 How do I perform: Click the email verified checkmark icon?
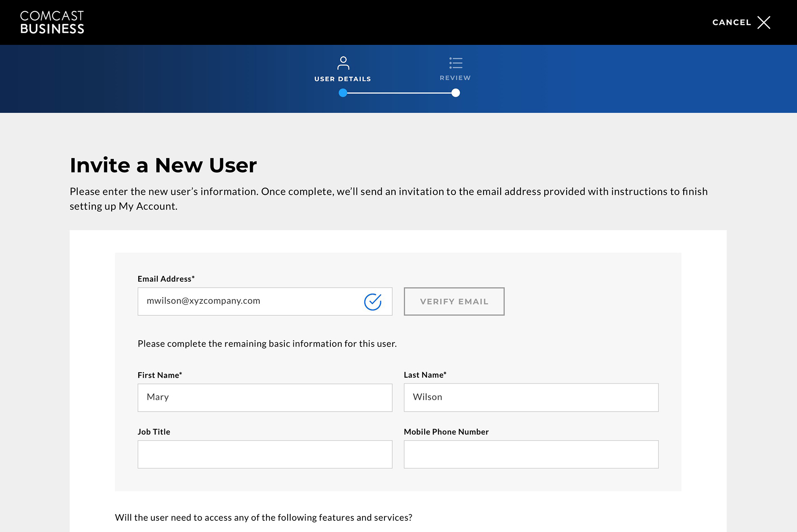click(x=373, y=302)
